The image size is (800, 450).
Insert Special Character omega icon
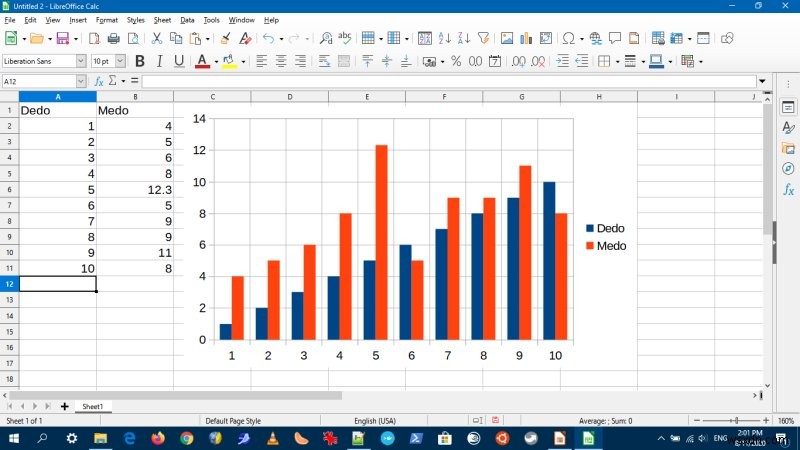[568, 38]
